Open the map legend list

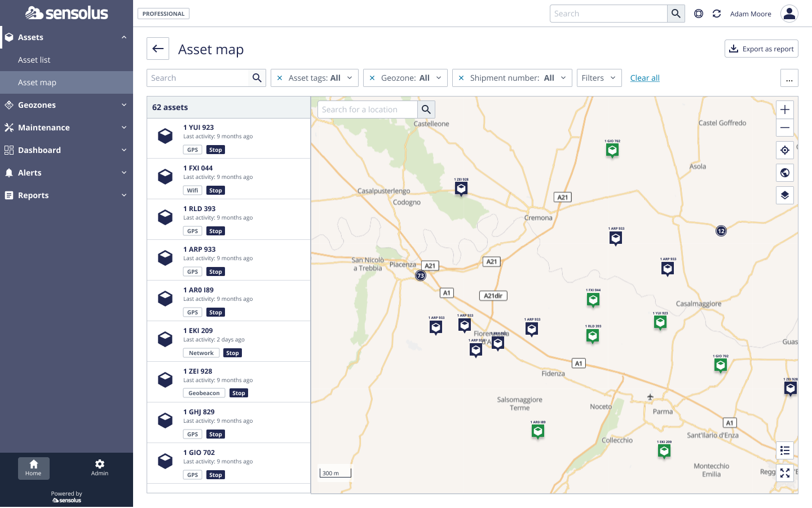click(x=784, y=450)
